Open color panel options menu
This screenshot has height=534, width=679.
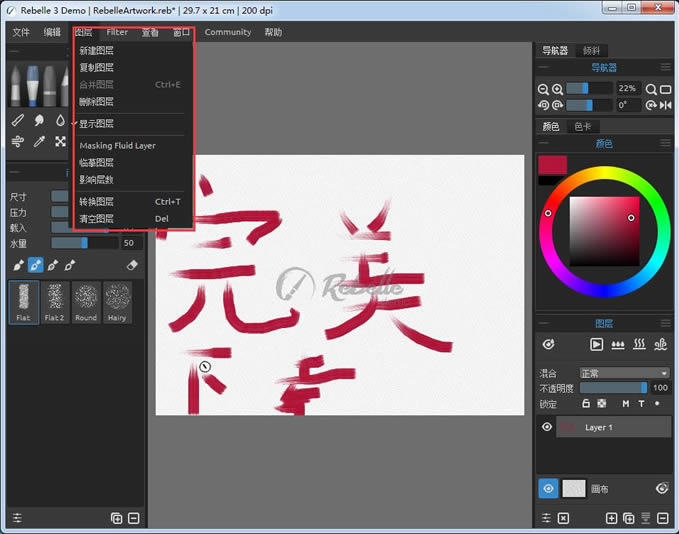pyautogui.click(x=666, y=143)
